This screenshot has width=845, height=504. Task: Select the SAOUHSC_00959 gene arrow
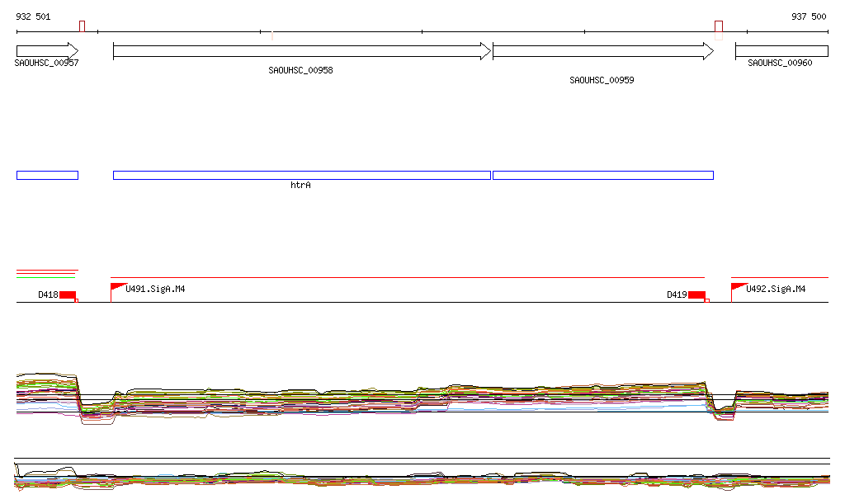pos(602,51)
